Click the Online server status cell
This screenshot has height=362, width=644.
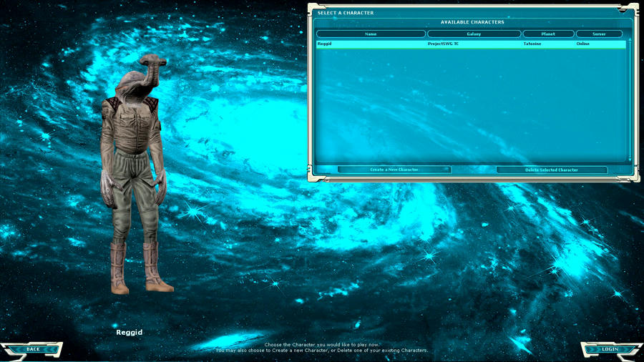582,44
